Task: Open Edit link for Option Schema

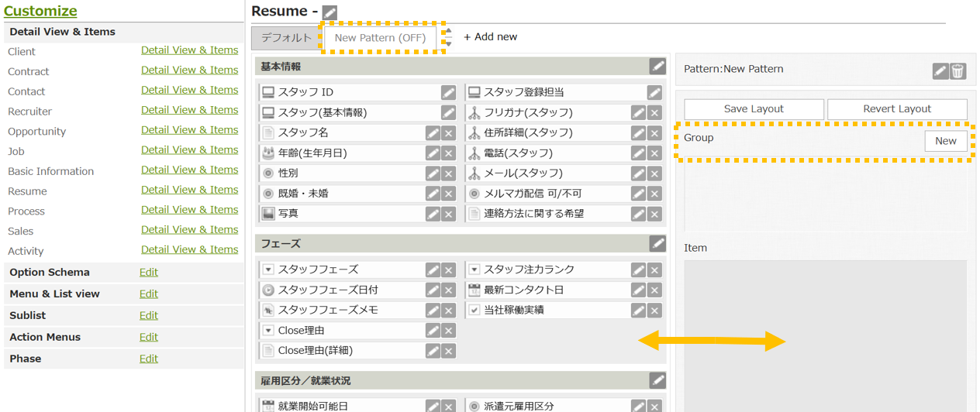Action: [148, 273]
